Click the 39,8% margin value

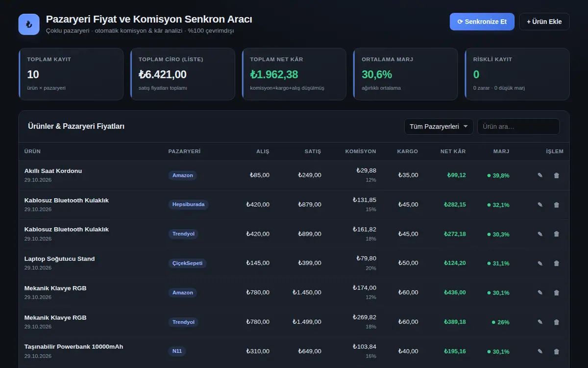(x=501, y=176)
